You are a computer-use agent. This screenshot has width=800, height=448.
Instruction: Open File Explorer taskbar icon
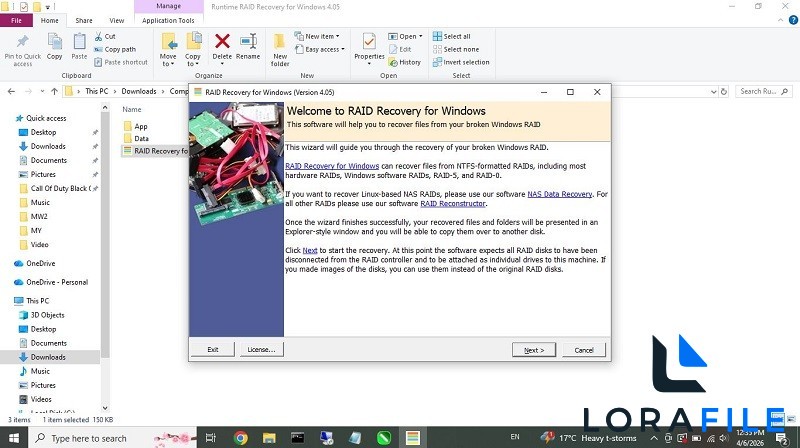pyautogui.click(x=269, y=438)
